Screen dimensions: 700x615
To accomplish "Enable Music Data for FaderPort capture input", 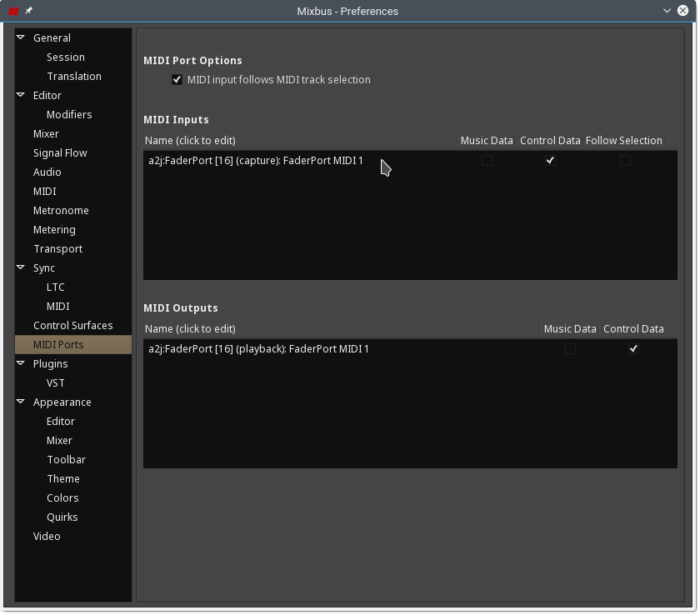I will click(x=487, y=161).
